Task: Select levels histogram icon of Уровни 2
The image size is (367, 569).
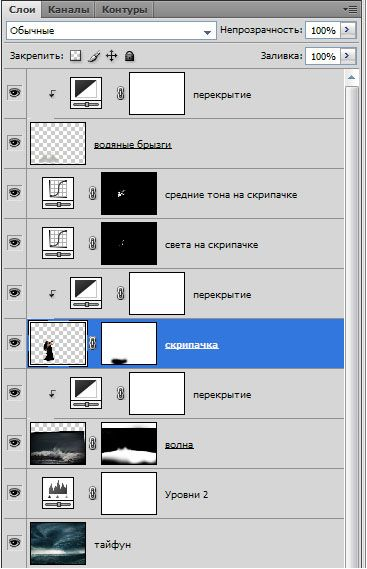Action: (58, 493)
